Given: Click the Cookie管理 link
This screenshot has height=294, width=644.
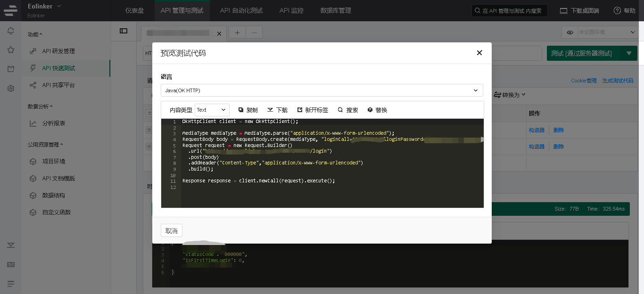Looking at the screenshot, I should pos(584,81).
